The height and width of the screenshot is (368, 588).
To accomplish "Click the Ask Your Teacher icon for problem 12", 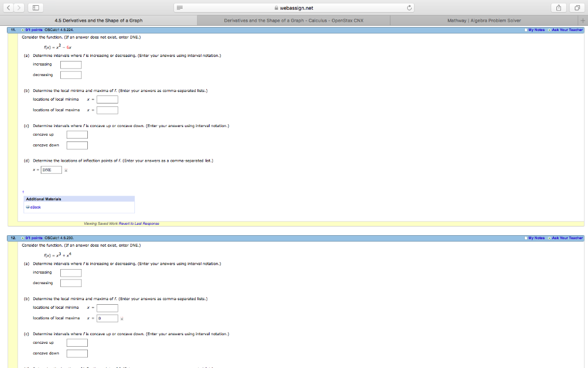I will tap(567, 237).
